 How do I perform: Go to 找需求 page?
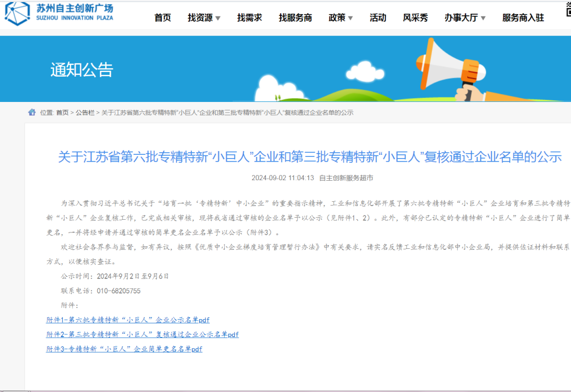coord(250,17)
